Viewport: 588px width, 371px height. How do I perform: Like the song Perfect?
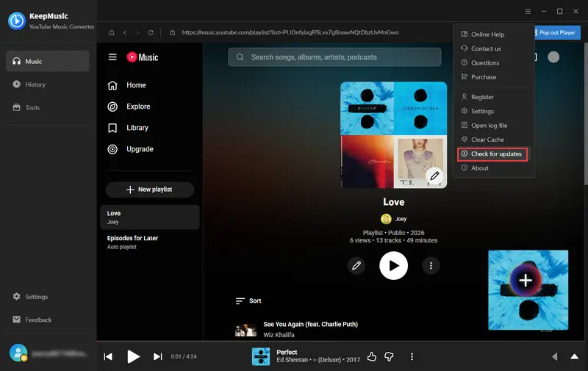coord(372,356)
